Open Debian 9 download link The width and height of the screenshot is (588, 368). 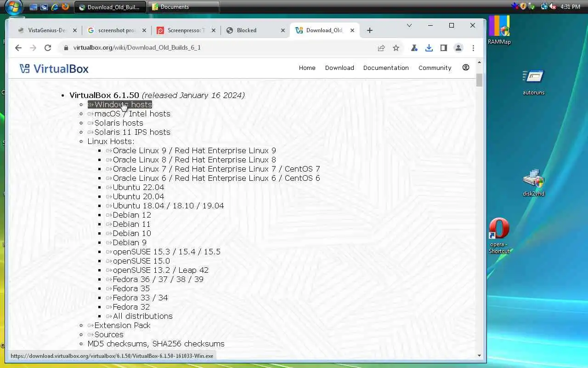point(126,242)
